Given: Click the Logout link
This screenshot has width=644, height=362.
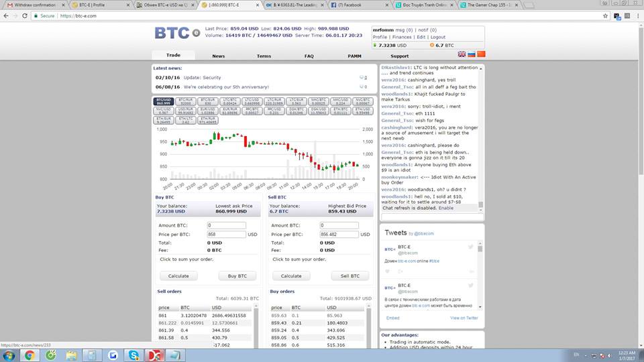Looking at the screenshot, I should point(438,37).
